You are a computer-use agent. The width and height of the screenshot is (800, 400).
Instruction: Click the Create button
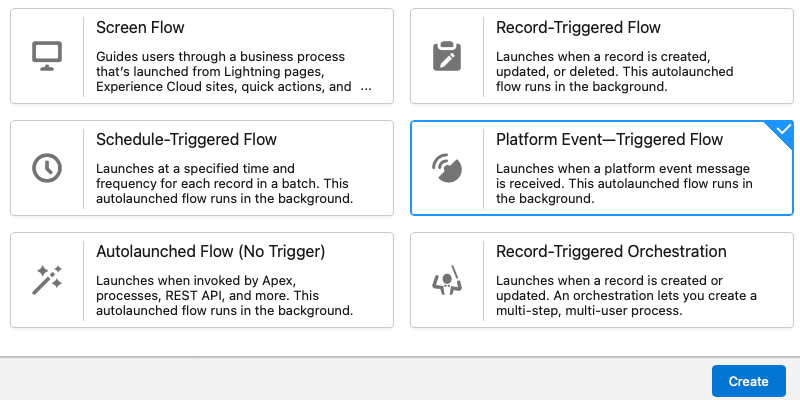pos(748,381)
